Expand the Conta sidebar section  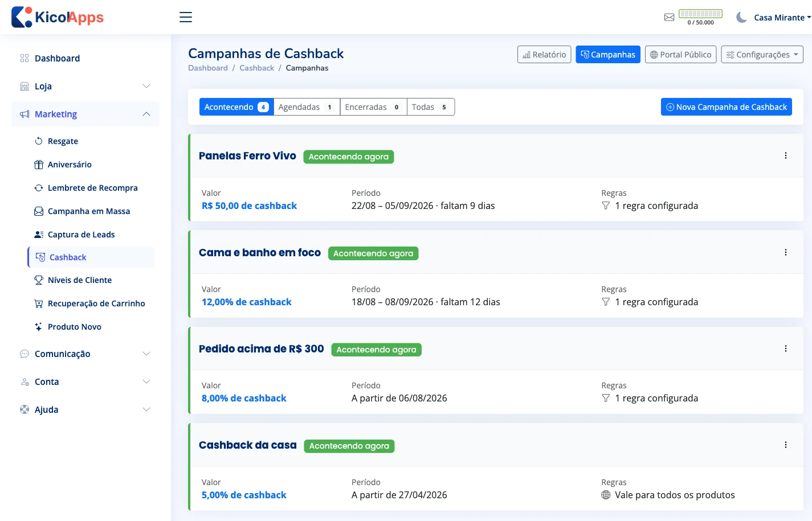pos(85,381)
